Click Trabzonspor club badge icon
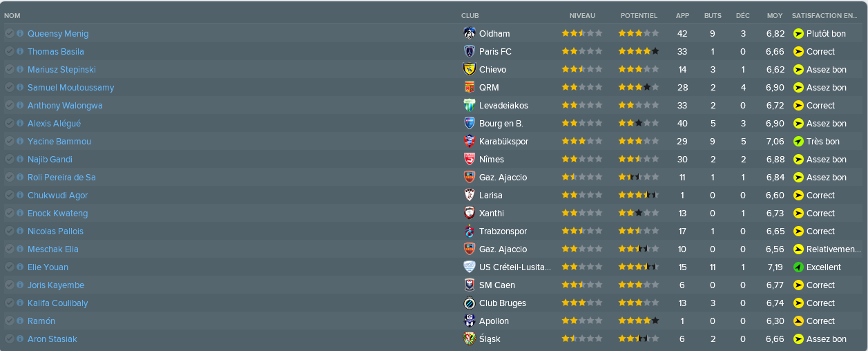 (x=470, y=231)
